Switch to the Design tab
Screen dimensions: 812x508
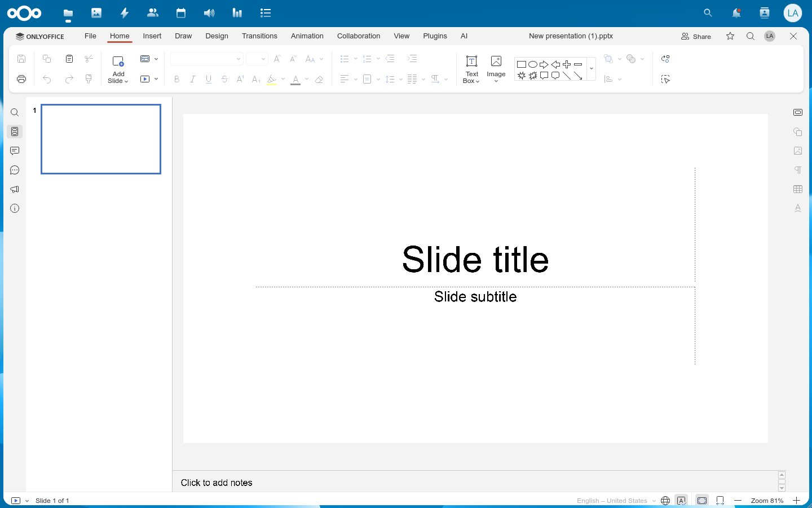[x=217, y=36]
